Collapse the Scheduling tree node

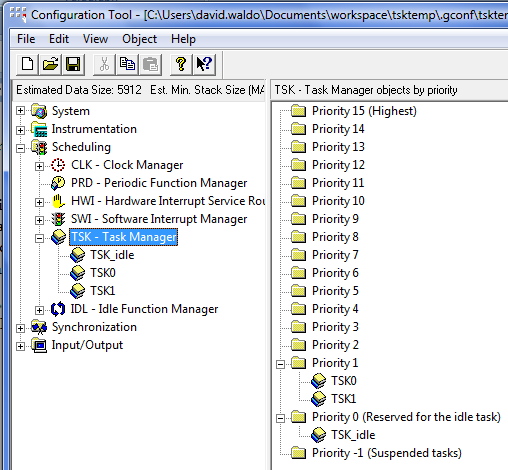click(20, 148)
